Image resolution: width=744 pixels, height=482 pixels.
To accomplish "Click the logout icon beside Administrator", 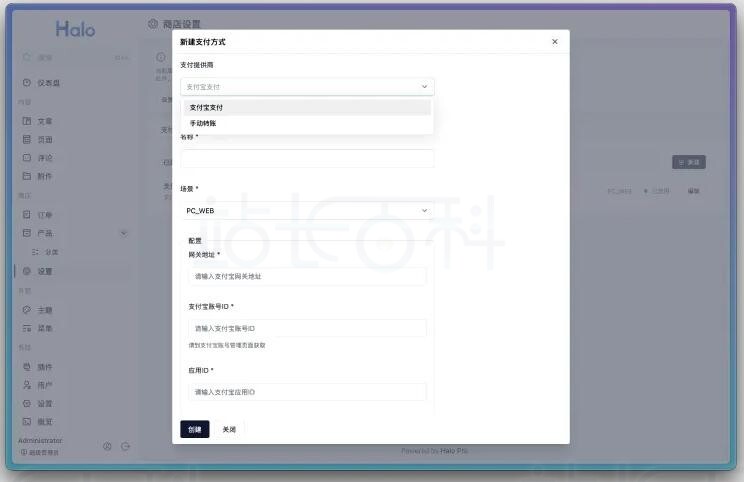I will [125, 446].
